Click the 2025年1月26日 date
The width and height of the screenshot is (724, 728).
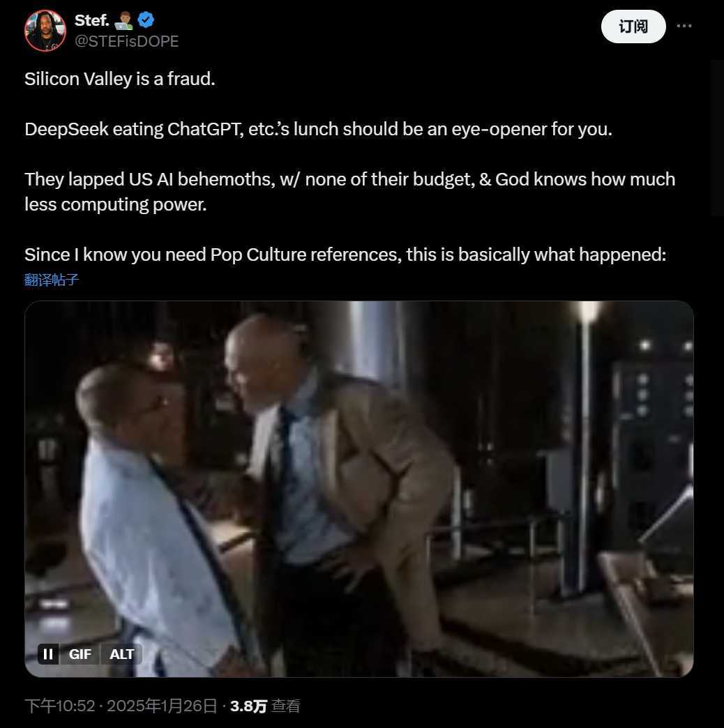click(162, 706)
